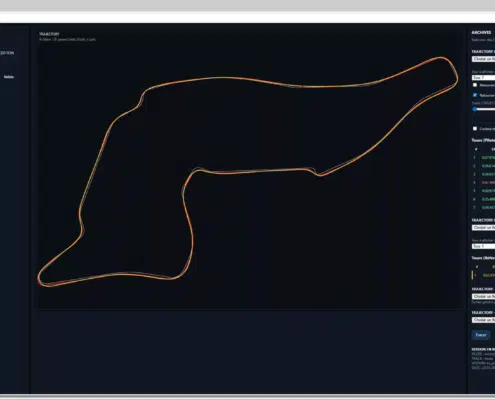The width and height of the screenshot is (495, 400).
Task: Select the red lap 4 row in Tours (Pilote)
Action: point(483,182)
